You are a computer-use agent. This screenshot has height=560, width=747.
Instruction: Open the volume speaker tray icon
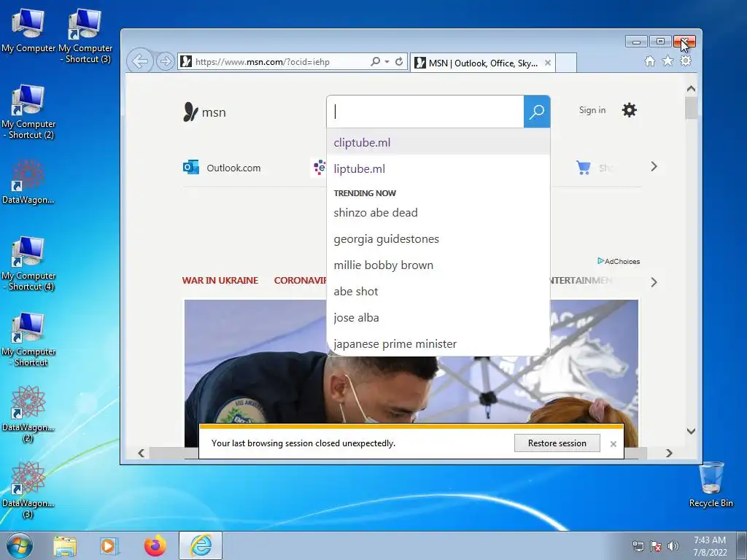[673, 545]
